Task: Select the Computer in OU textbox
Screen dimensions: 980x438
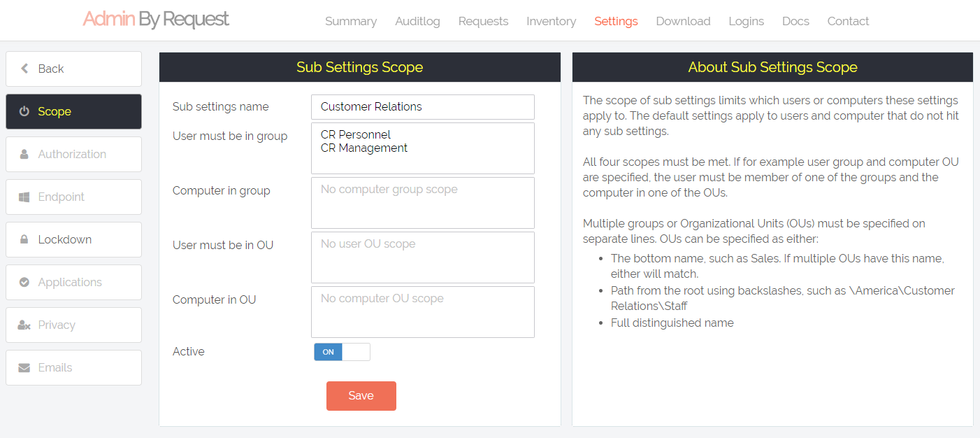Action: tap(422, 312)
